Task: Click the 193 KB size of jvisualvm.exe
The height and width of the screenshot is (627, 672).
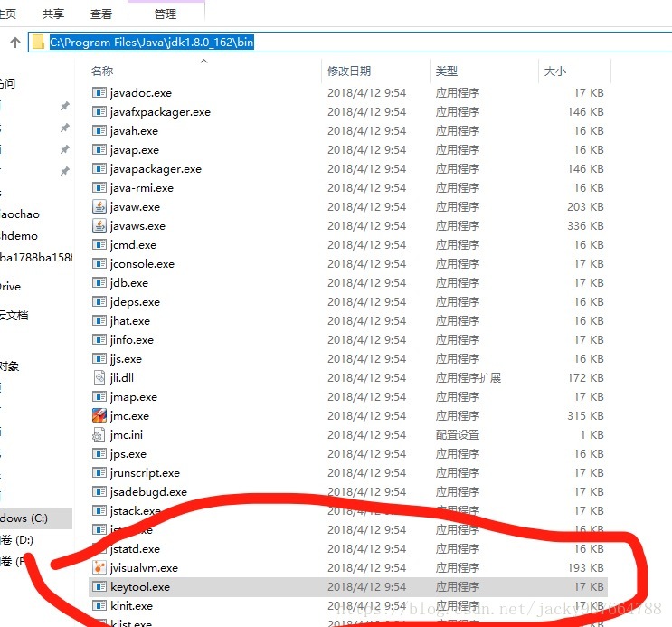Action: coord(585,568)
